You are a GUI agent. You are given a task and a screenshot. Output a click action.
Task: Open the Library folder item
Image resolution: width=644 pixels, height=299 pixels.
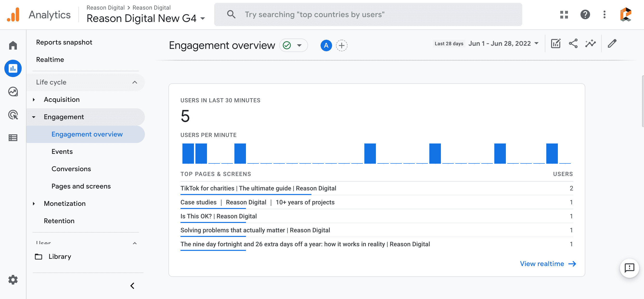53,256
